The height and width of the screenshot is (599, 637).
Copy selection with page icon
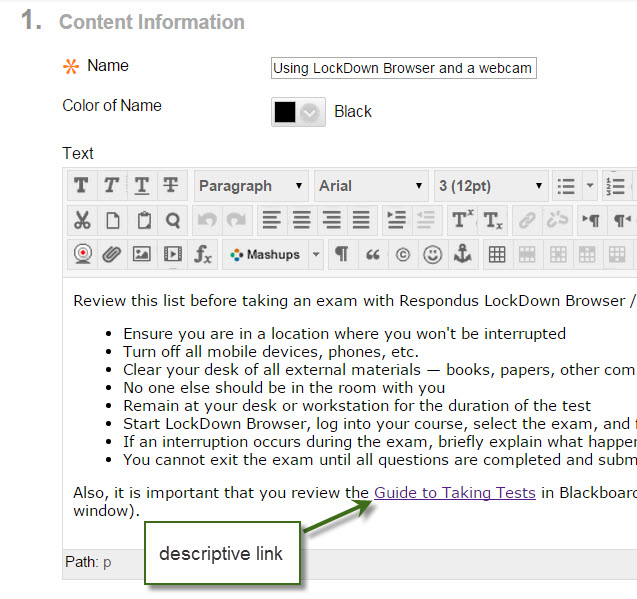(x=112, y=221)
